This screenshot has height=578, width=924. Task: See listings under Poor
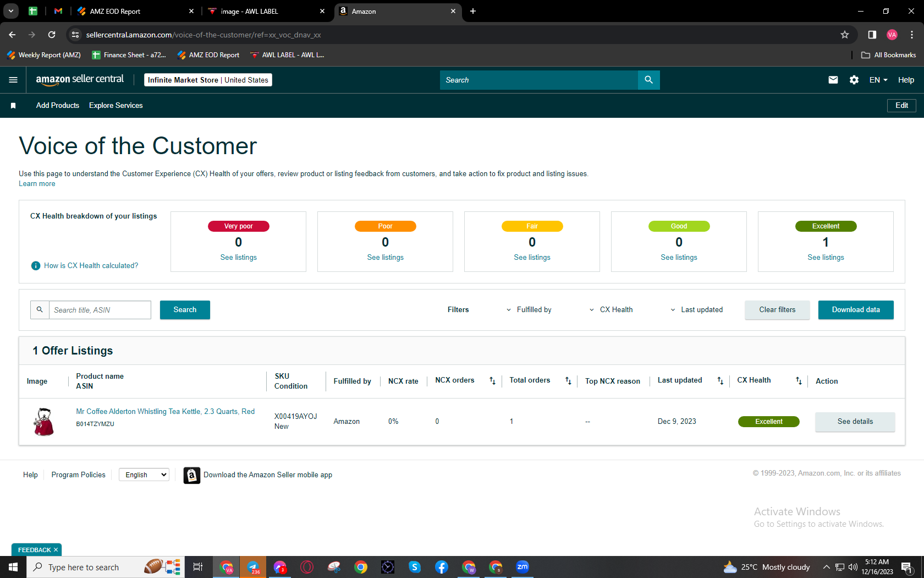386,258
